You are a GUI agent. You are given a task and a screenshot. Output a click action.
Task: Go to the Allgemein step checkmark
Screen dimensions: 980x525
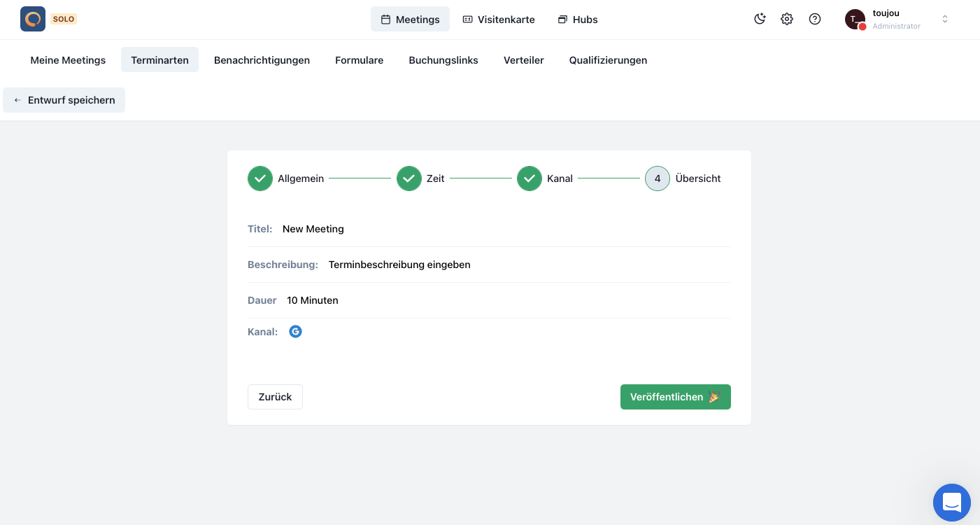[x=260, y=178]
